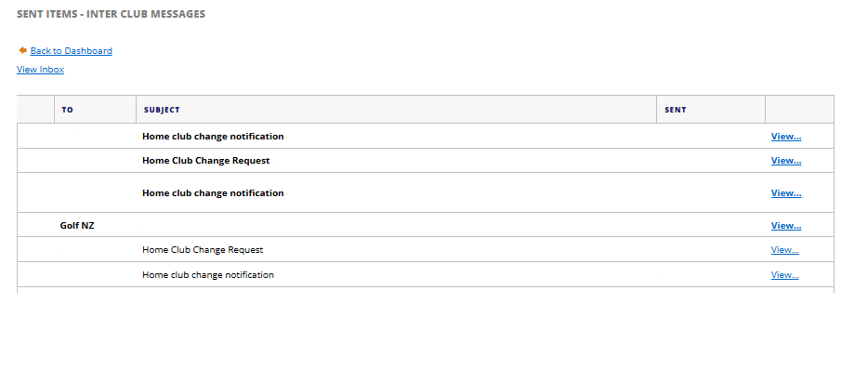This screenshot has width=868, height=383.
Task: View the unread Home Club Change Request message
Action: click(x=785, y=161)
